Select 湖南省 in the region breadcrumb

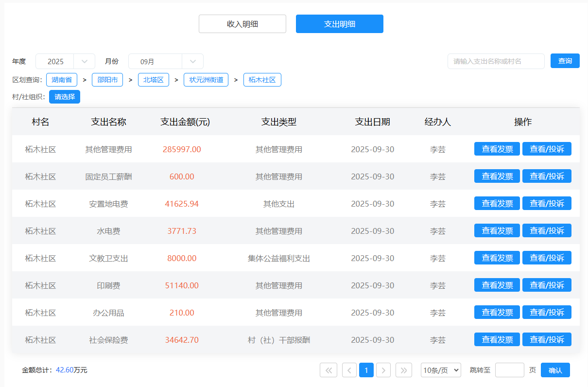pyautogui.click(x=62, y=80)
